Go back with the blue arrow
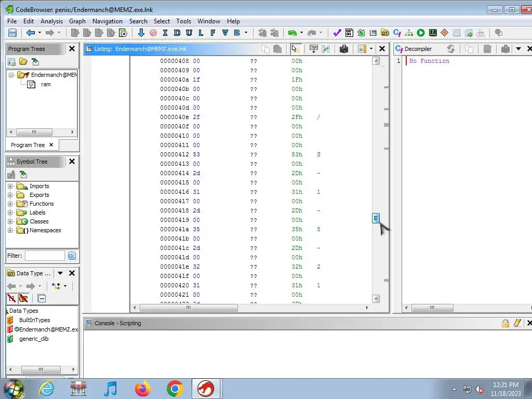 31,33
